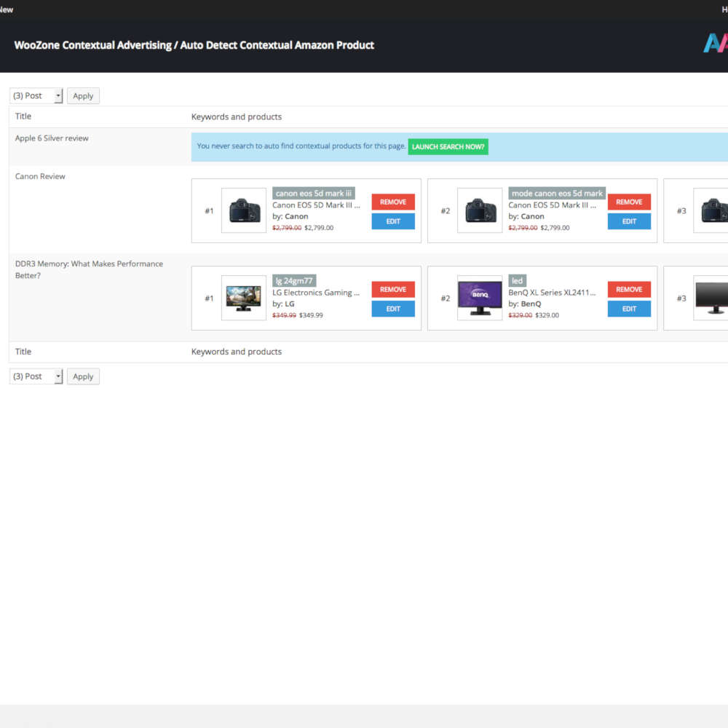Remove the BenQ XL Series product

pos(629,289)
